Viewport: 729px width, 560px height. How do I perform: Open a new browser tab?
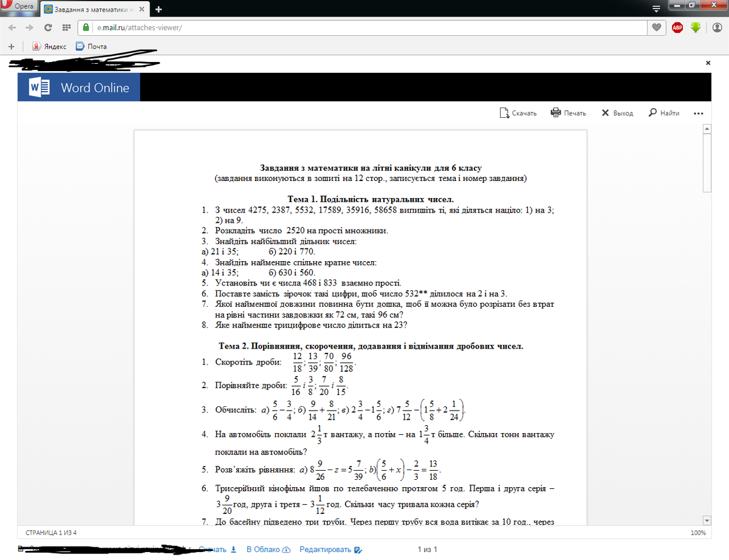pos(159,9)
